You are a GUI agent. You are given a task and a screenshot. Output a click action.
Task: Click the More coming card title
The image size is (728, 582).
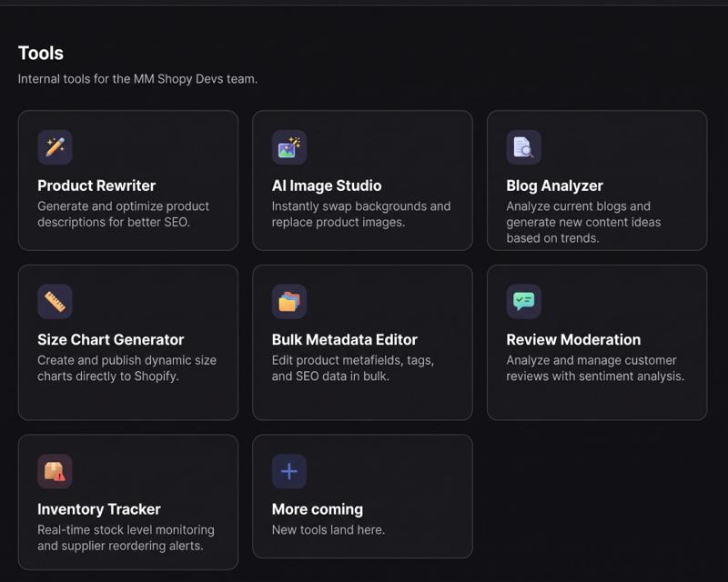[318, 509]
